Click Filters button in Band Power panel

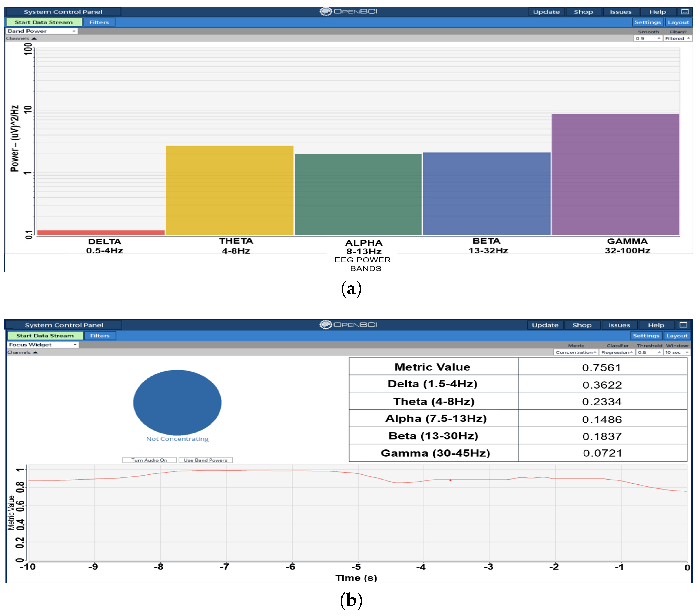click(x=99, y=22)
